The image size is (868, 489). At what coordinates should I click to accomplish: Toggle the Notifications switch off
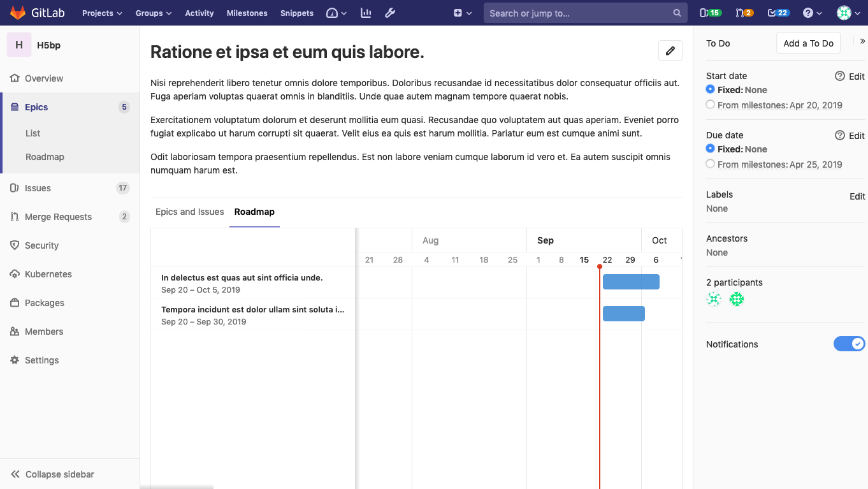[x=849, y=344]
